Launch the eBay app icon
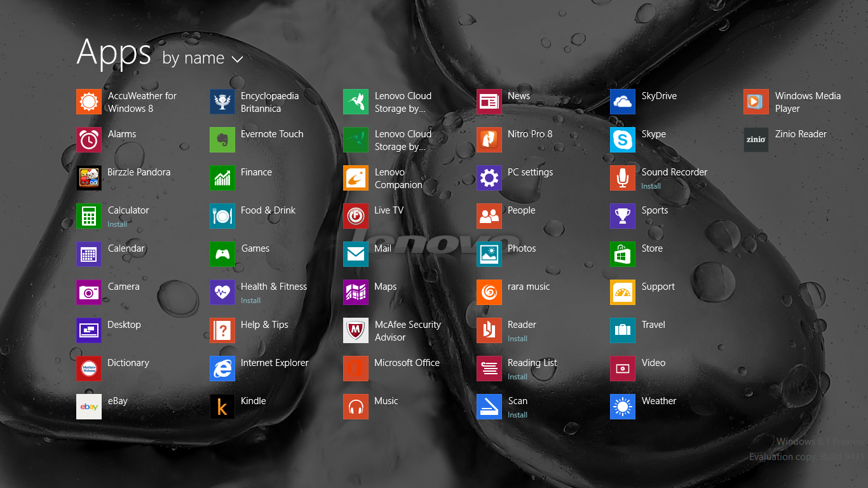Screen dimensions: 868x488 point(89,407)
